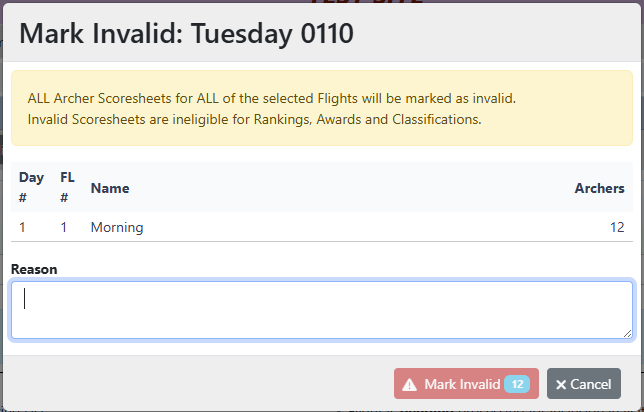Screen dimensions: 644x412
Task: Focus the Reason text area
Action: (321, 309)
